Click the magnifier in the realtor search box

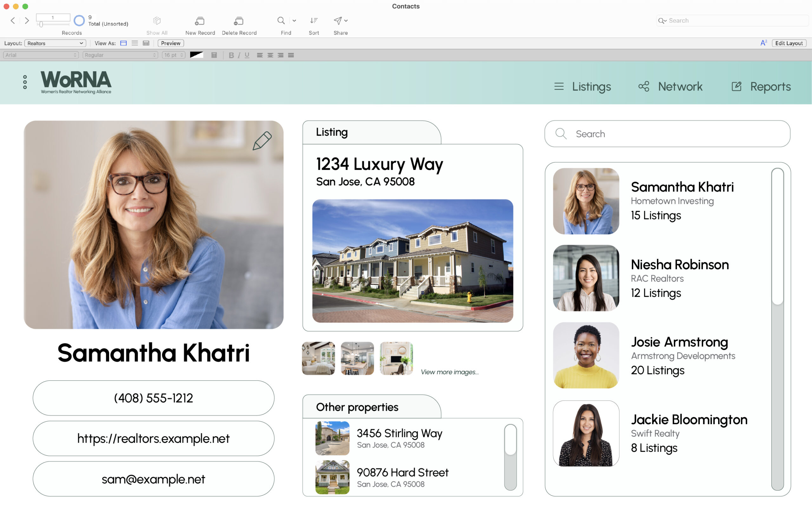561,134
